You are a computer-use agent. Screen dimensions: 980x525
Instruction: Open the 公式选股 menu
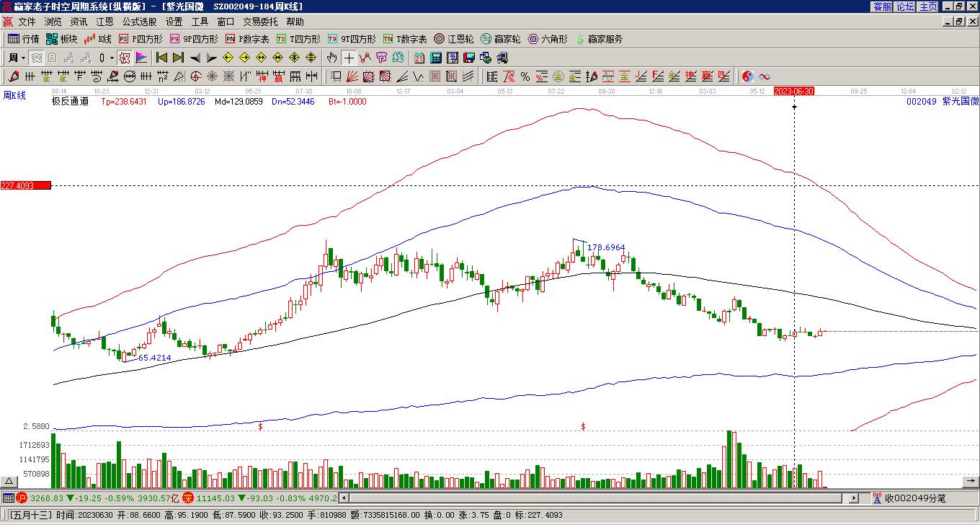pos(139,22)
